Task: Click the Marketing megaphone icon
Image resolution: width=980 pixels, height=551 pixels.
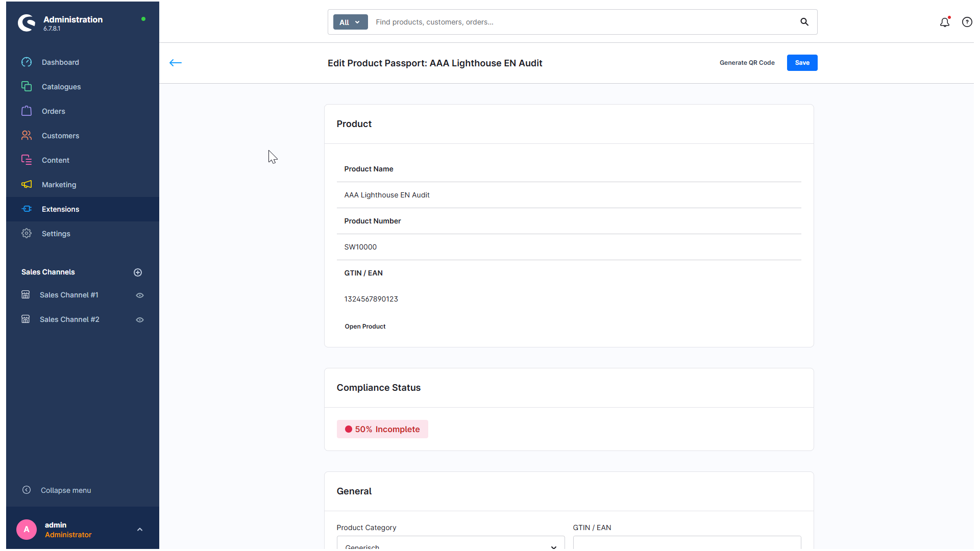Action: coord(27,185)
